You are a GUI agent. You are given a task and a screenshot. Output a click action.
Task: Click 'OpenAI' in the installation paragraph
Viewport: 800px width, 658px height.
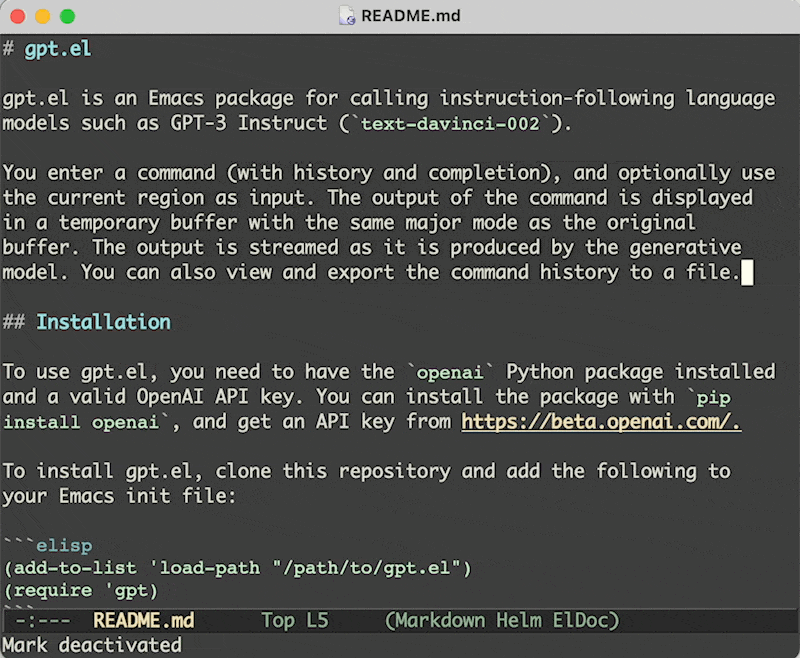coord(170,397)
